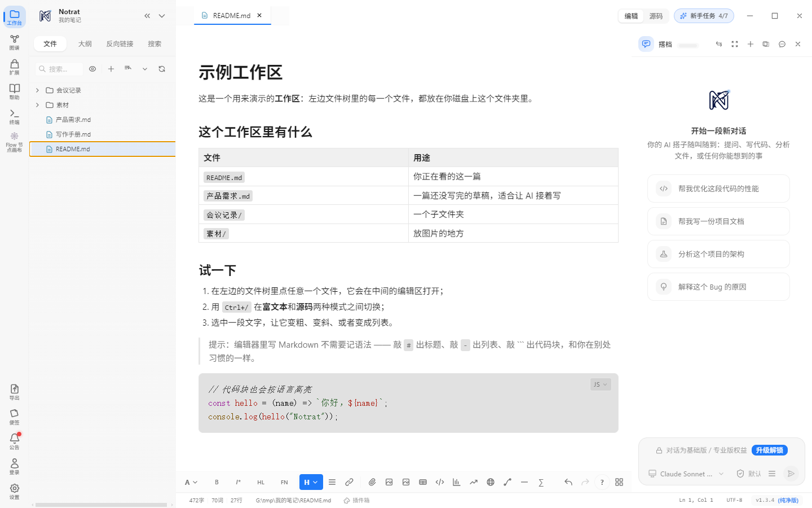Switch the editor to 源码 source mode
Image resolution: width=812 pixels, height=508 pixels.
point(656,16)
